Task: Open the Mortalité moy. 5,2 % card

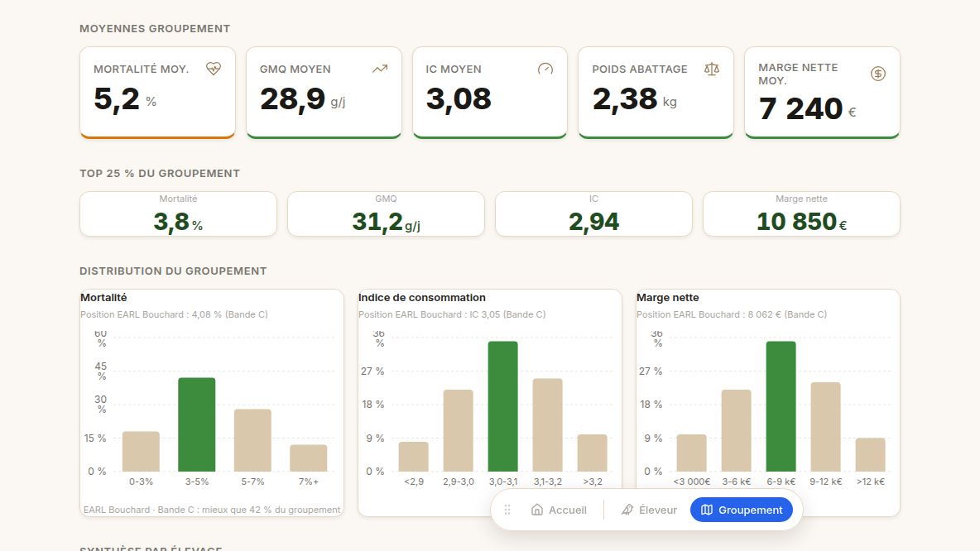Action: pyautogui.click(x=157, y=93)
